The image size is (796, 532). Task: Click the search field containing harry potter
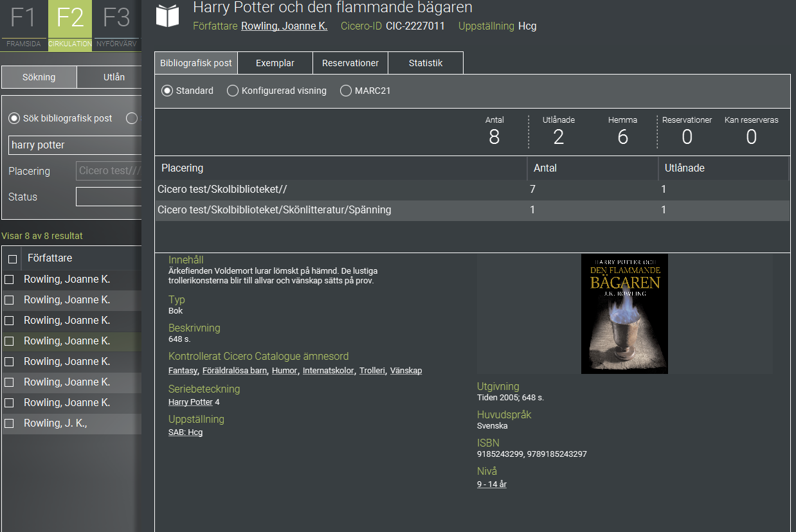pos(75,145)
